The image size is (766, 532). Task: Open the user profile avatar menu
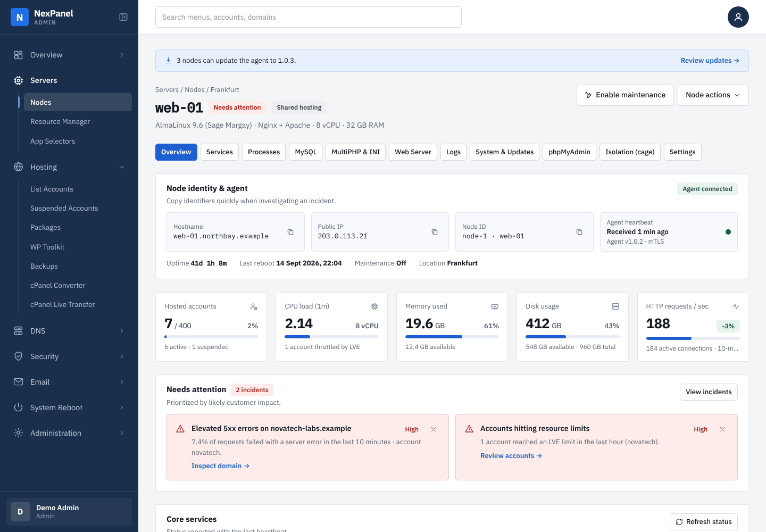coord(738,17)
